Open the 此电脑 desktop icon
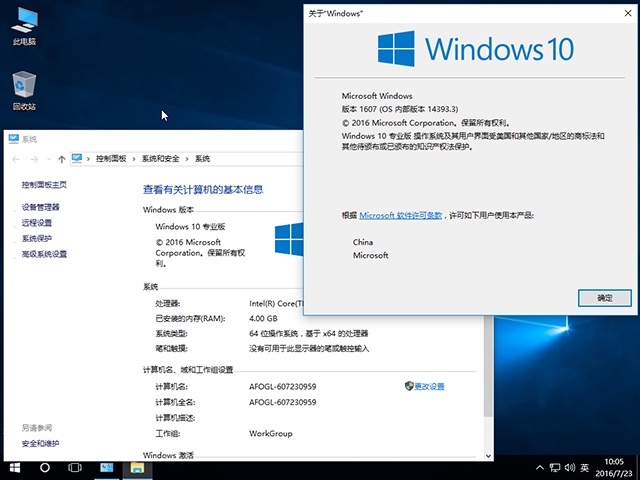640x480 pixels. tap(24, 23)
